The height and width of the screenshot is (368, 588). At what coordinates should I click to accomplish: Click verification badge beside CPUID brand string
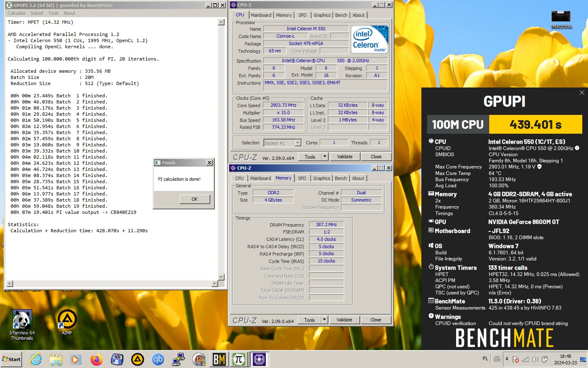pyautogui.click(x=577, y=148)
